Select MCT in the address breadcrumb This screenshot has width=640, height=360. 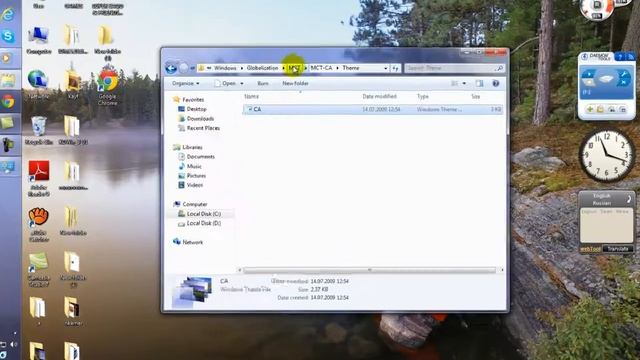(294, 68)
